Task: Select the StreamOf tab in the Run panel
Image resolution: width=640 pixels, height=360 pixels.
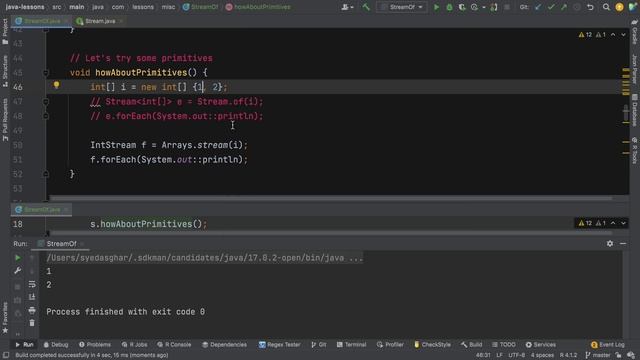Action: tap(61, 244)
